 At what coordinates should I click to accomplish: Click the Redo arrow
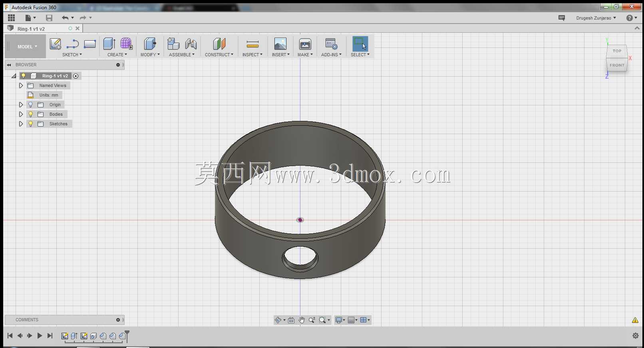[83, 18]
